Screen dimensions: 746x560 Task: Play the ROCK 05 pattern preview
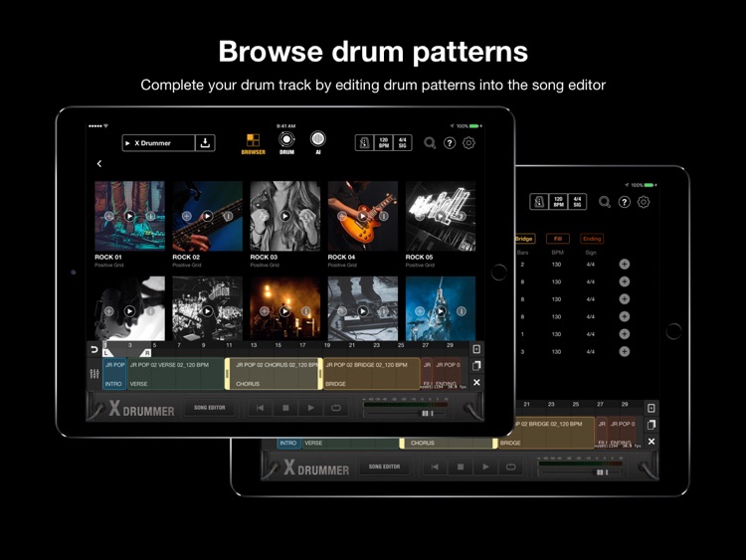coord(441,216)
